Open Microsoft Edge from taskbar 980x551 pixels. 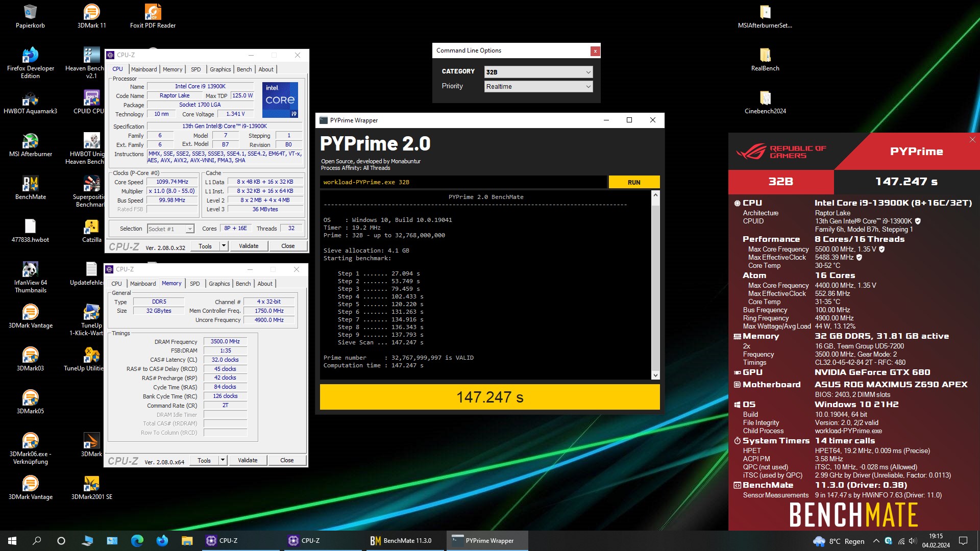(x=137, y=541)
